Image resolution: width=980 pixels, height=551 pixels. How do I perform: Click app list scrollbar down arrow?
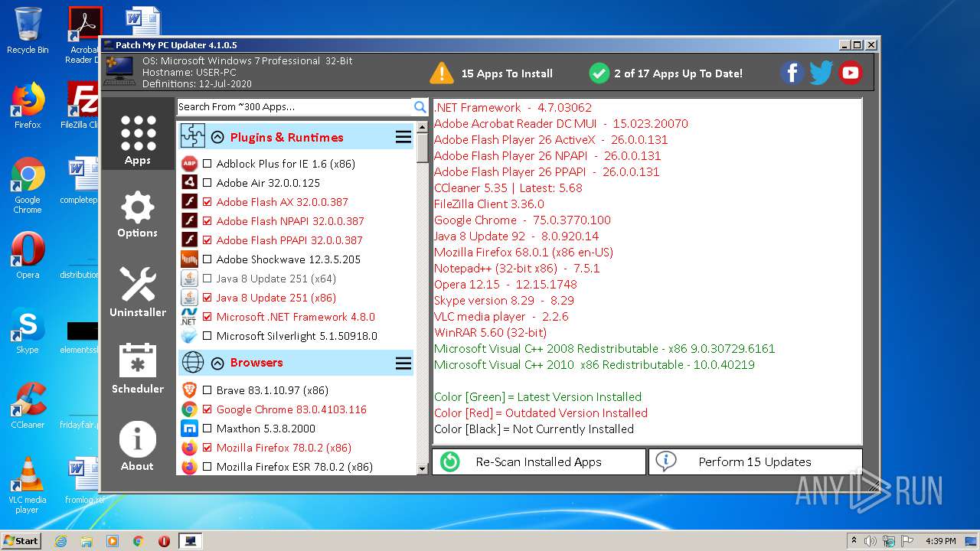click(x=422, y=468)
